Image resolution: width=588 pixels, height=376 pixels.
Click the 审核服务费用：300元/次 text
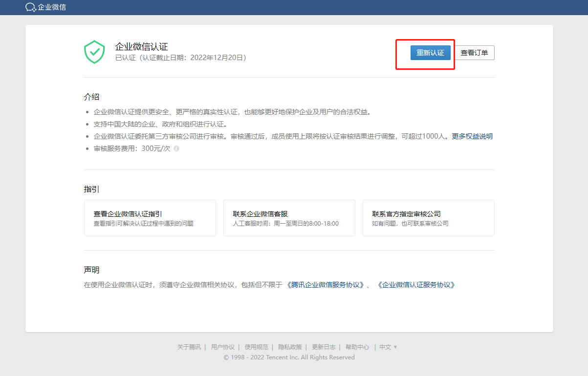click(x=132, y=148)
